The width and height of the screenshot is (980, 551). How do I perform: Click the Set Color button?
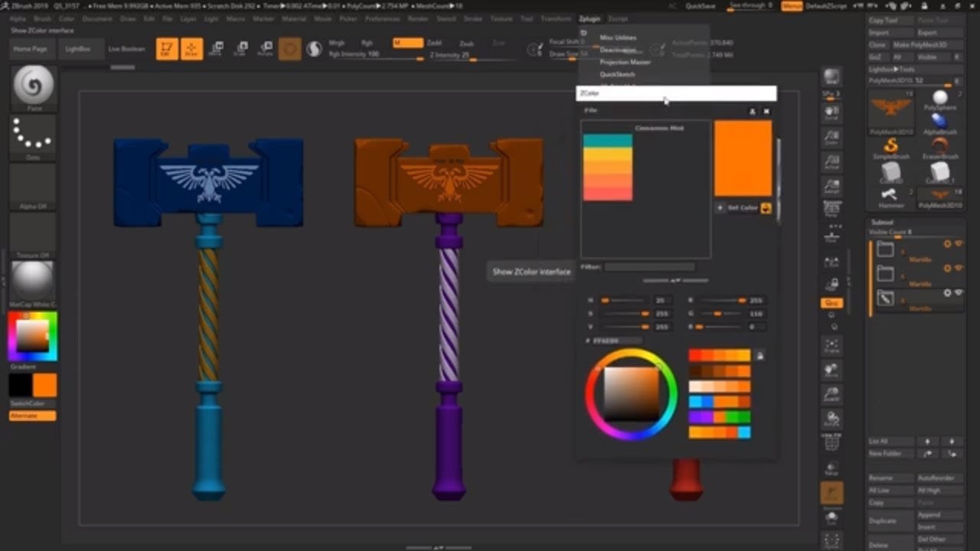(742, 208)
